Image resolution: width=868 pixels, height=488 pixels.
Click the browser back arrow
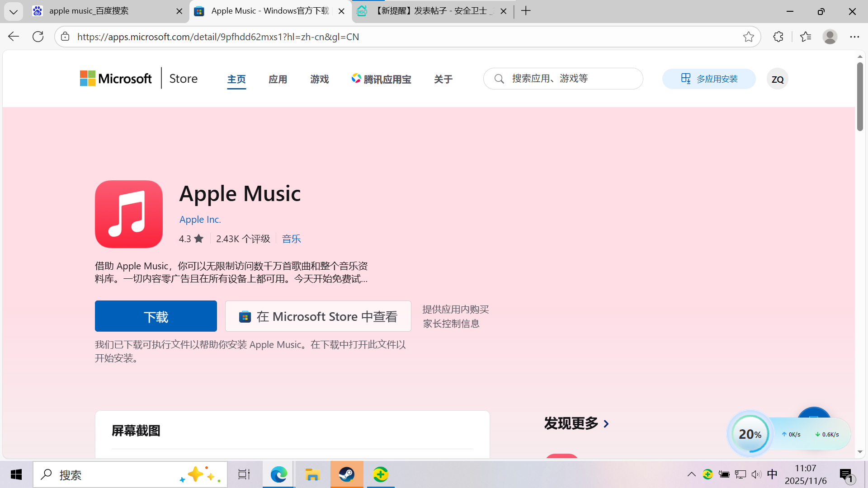(14, 37)
